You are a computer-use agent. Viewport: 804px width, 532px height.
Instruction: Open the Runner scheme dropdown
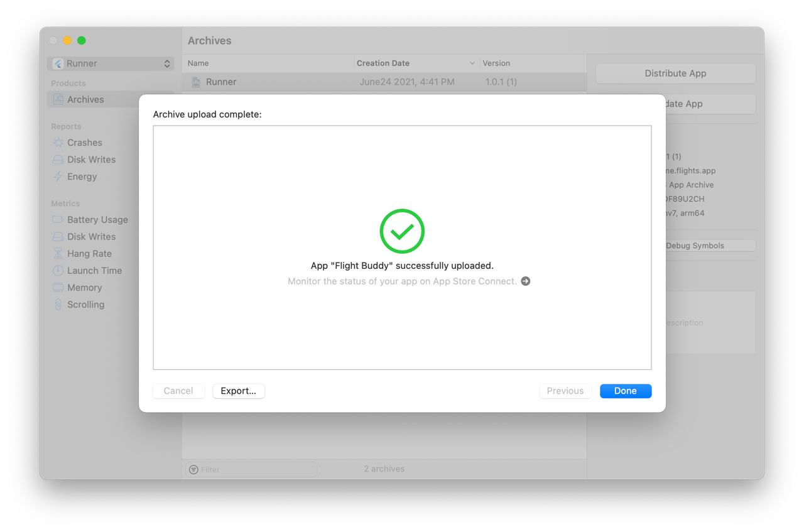(x=111, y=63)
